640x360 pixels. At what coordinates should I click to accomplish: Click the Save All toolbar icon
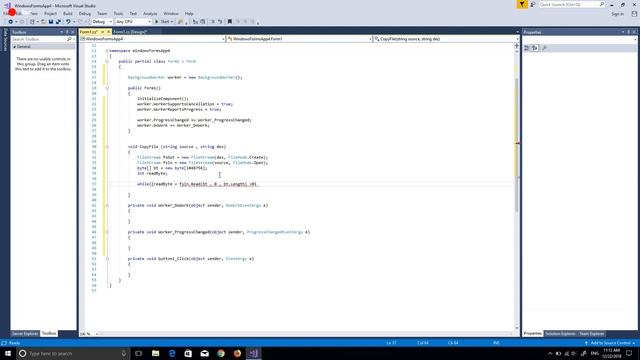pyautogui.click(x=58, y=22)
